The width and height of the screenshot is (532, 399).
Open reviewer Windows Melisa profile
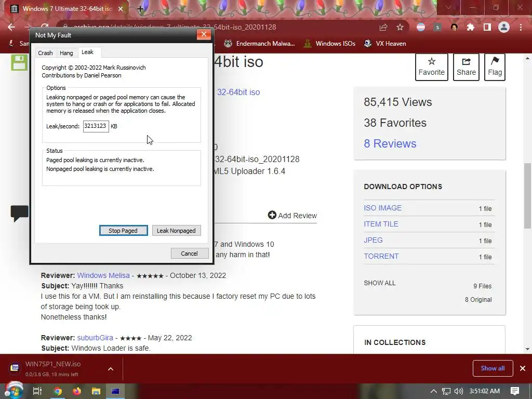(103, 275)
